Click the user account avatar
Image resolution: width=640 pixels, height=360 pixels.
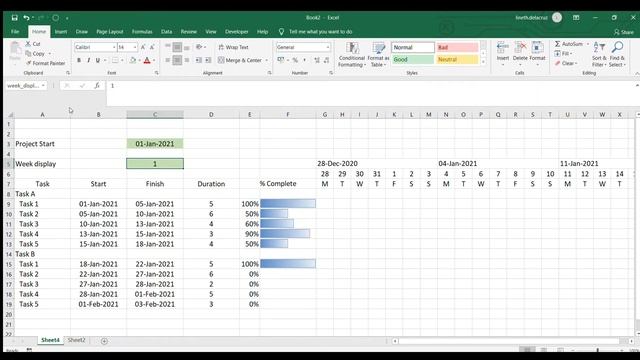(x=557, y=18)
